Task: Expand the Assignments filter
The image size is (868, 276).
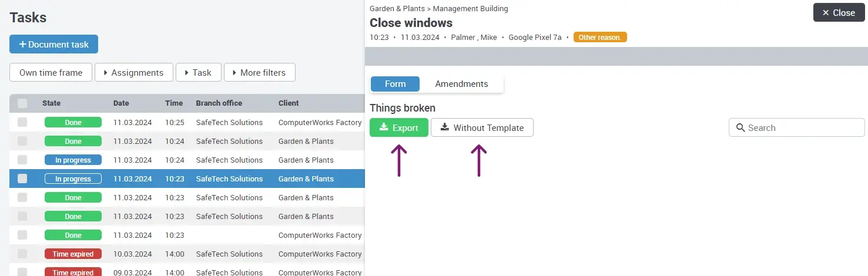Action: 133,73
